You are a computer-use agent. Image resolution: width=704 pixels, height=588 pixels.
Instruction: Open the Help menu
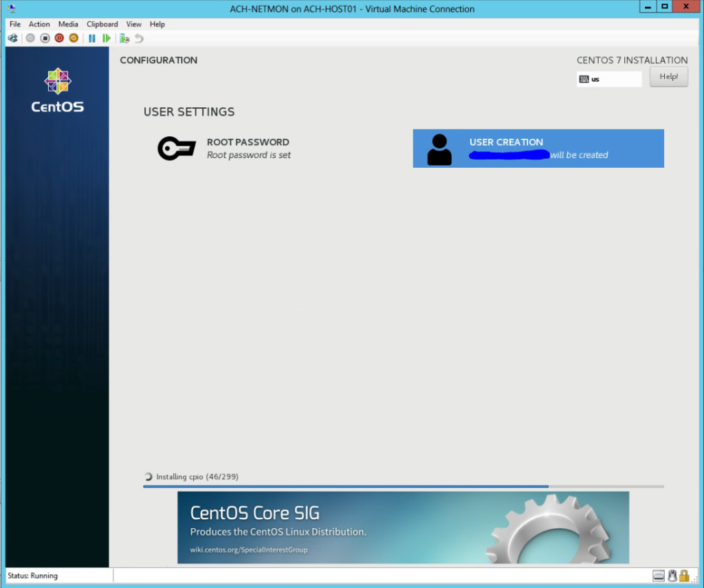157,24
